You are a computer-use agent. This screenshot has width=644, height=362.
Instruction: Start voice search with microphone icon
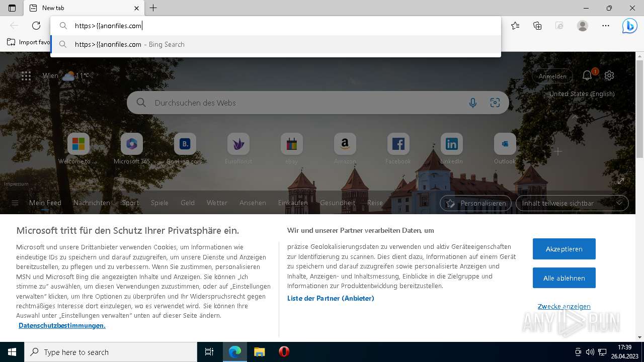coord(472,103)
